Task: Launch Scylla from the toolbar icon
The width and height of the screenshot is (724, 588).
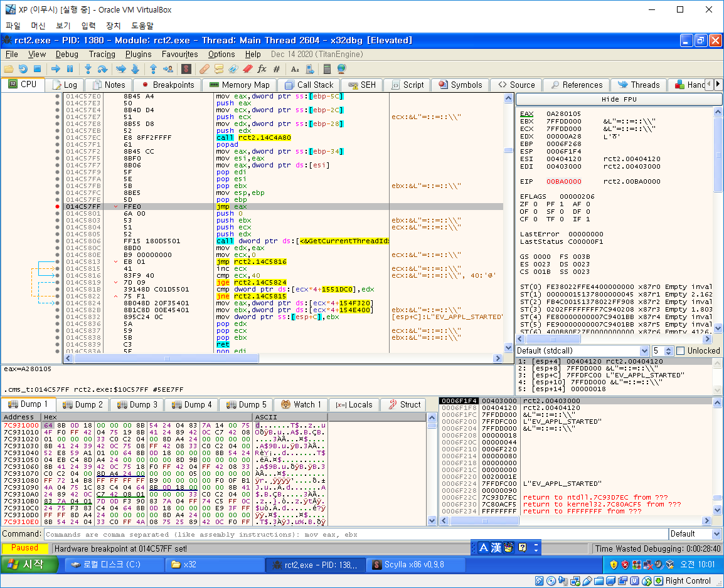Action: 186,69
